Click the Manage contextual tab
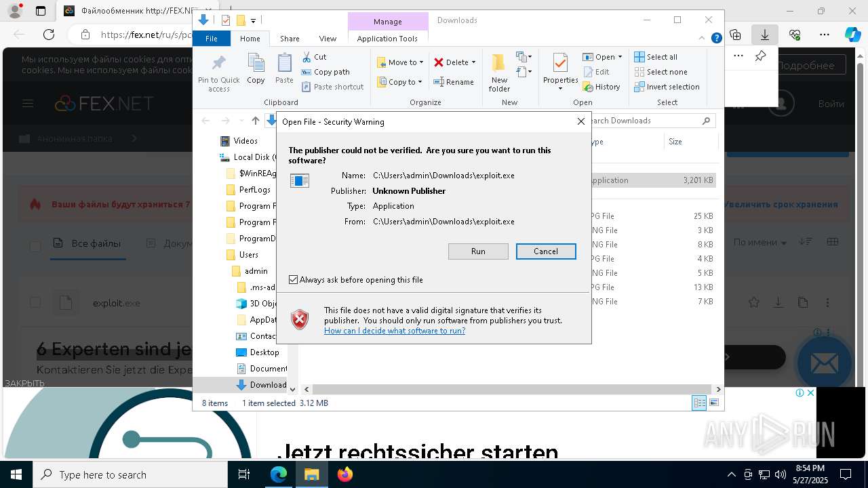The width and height of the screenshot is (868, 488). click(x=388, y=22)
